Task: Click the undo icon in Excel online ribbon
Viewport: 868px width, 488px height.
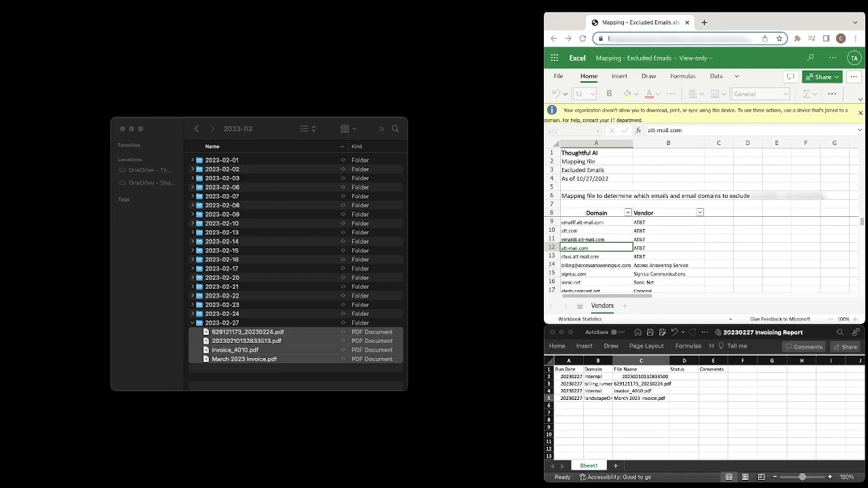Action: pos(556,94)
